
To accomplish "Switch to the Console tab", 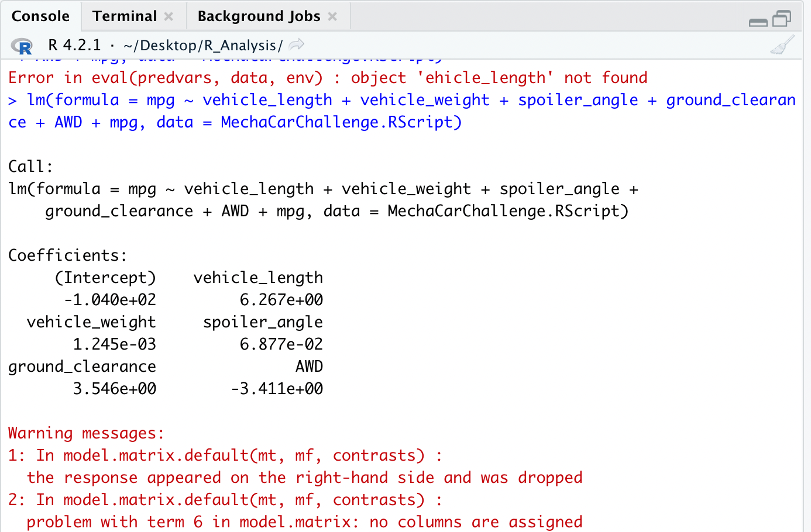I will pos(40,16).
